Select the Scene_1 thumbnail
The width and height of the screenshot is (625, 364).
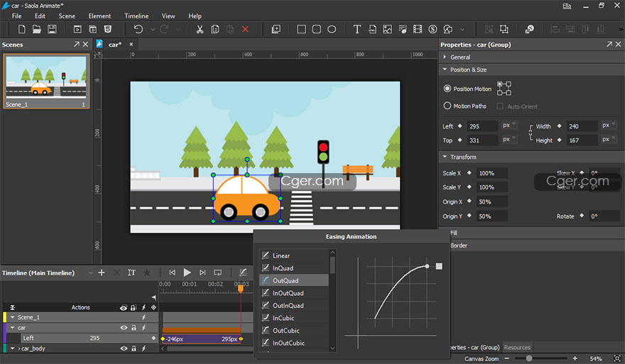pyautogui.click(x=46, y=82)
